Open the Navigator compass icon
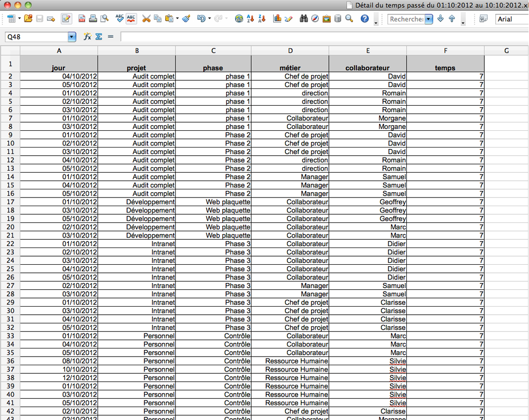The image size is (529, 420). 315,19
